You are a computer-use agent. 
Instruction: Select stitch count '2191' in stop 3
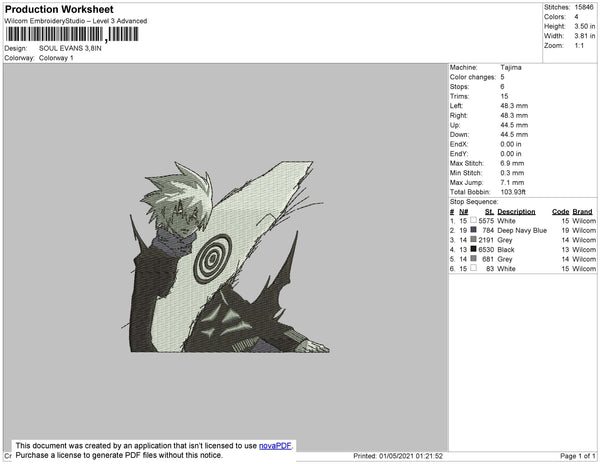click(x=486, y=240)
